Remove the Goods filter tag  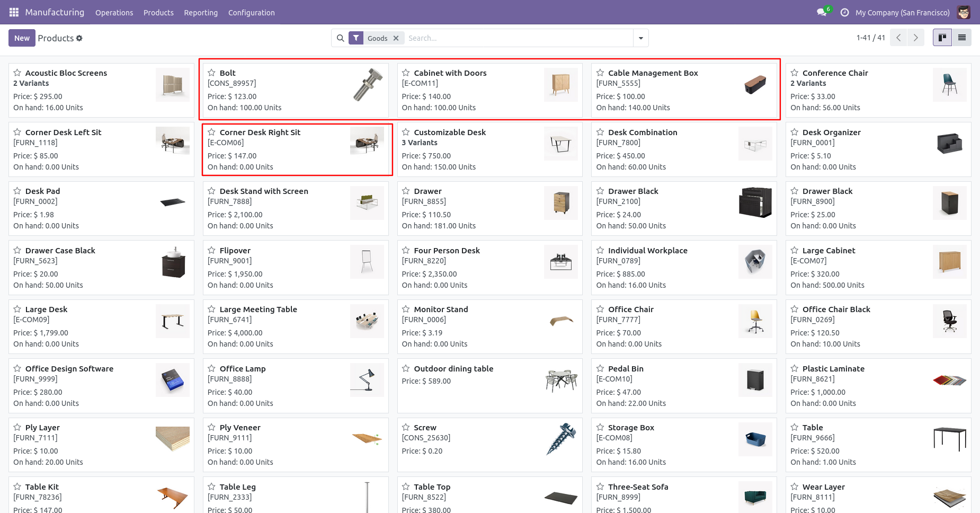coord(396,38)
